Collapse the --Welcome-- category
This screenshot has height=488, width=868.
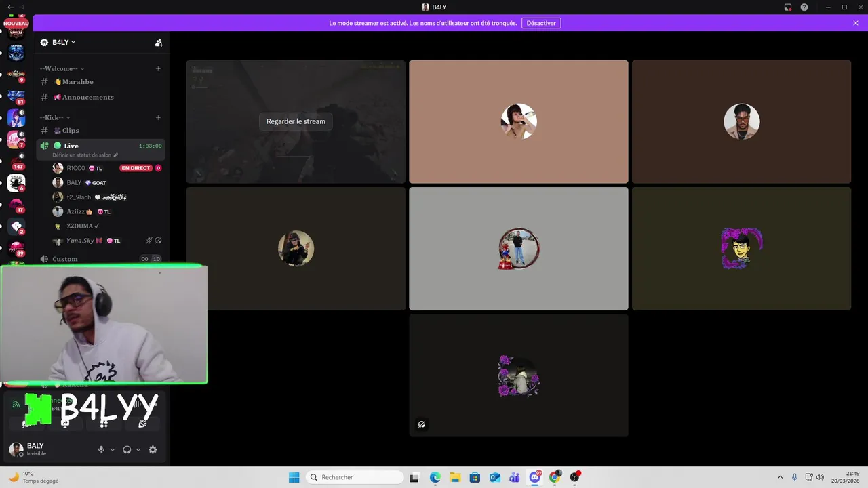tap(62, 68)
